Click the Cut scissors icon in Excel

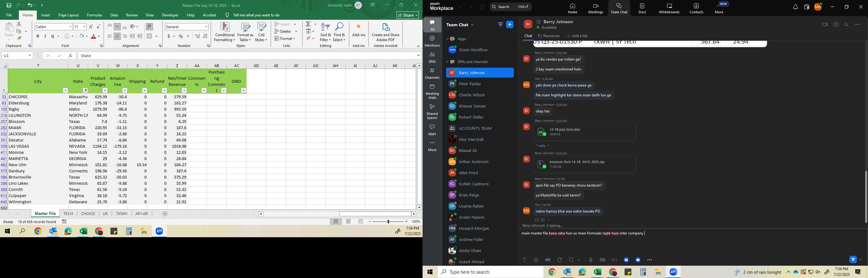tap(19, 24)
